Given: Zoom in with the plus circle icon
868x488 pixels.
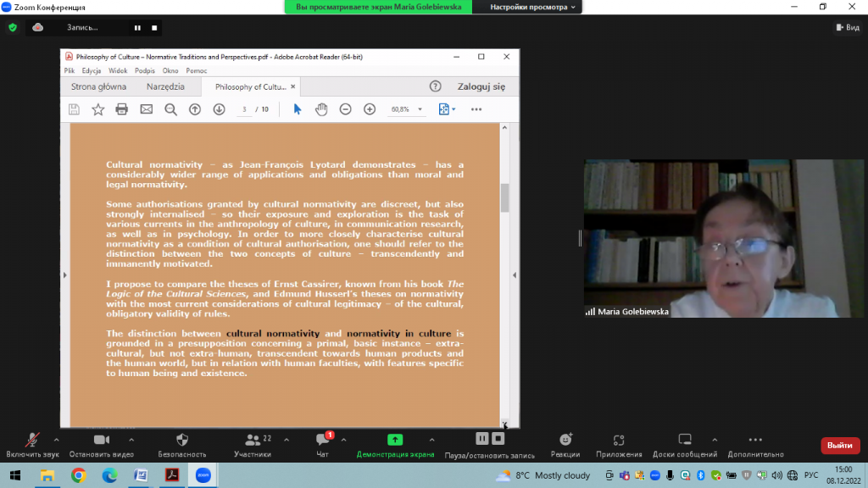Looking at the screenshot, I should (x=370, y=109).
